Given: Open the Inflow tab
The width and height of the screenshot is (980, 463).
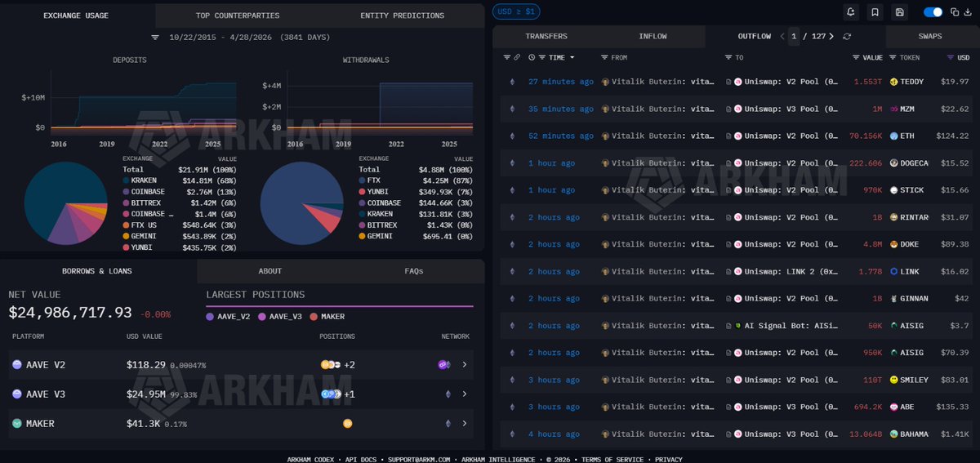Looking at the screenshot, I should [653, 36].
